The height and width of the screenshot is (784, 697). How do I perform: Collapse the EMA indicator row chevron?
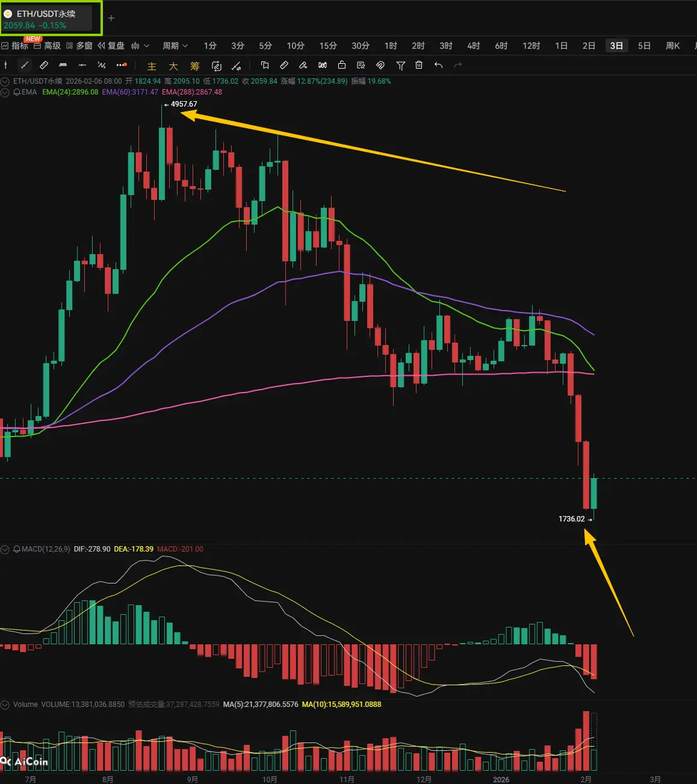[x=5, y=92]
